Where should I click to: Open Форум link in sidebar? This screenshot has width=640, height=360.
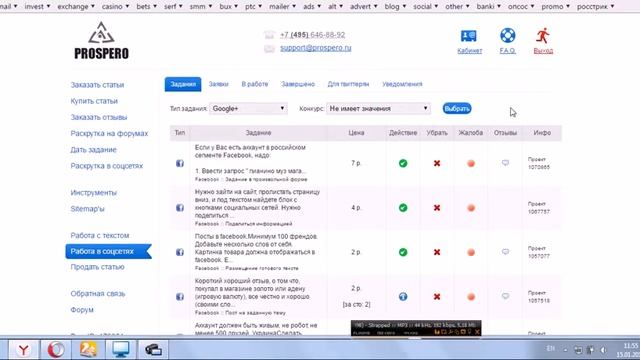pyautogui.click(x=82, y=310)
